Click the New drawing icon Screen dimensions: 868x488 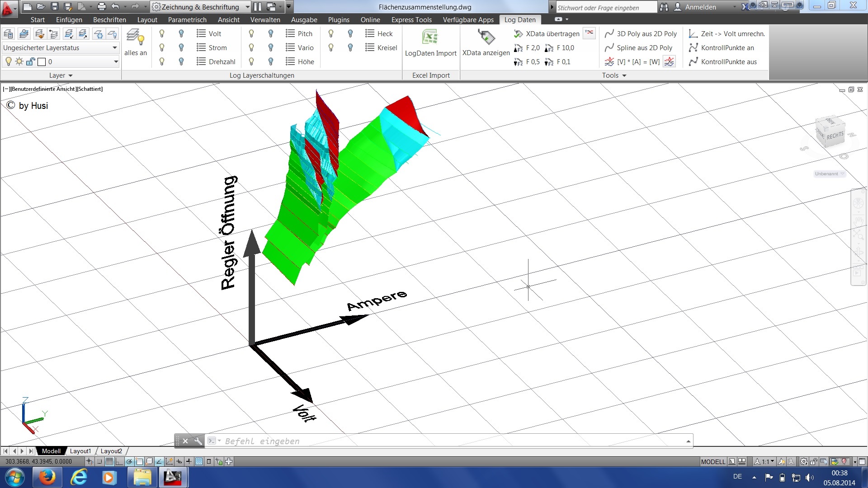(x=27, y=6)
